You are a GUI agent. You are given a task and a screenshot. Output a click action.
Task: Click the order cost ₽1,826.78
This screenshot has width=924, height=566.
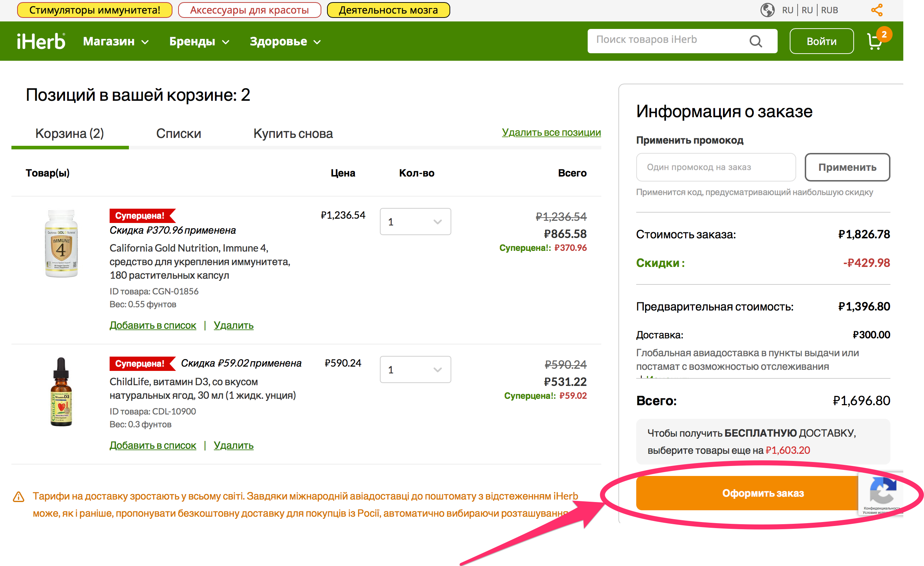click(864, 234)
